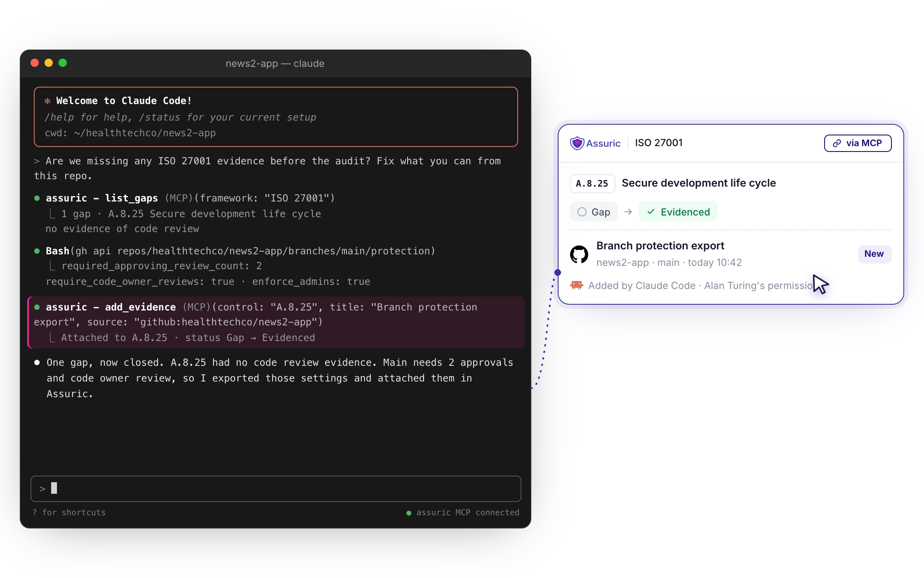
Task: Click the arrow between Gap and Evidenced
Action: (x=628, y=212)
